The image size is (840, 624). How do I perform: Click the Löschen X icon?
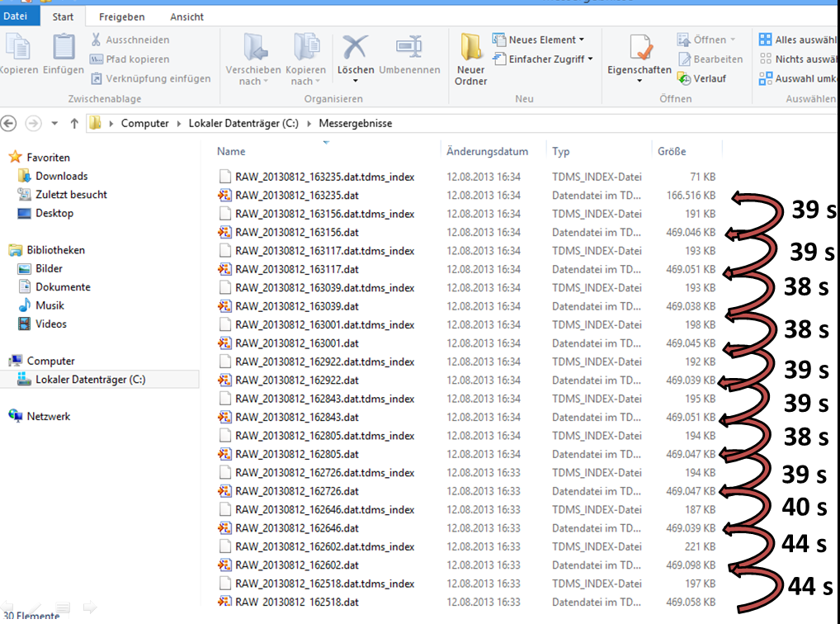[355, 47]
